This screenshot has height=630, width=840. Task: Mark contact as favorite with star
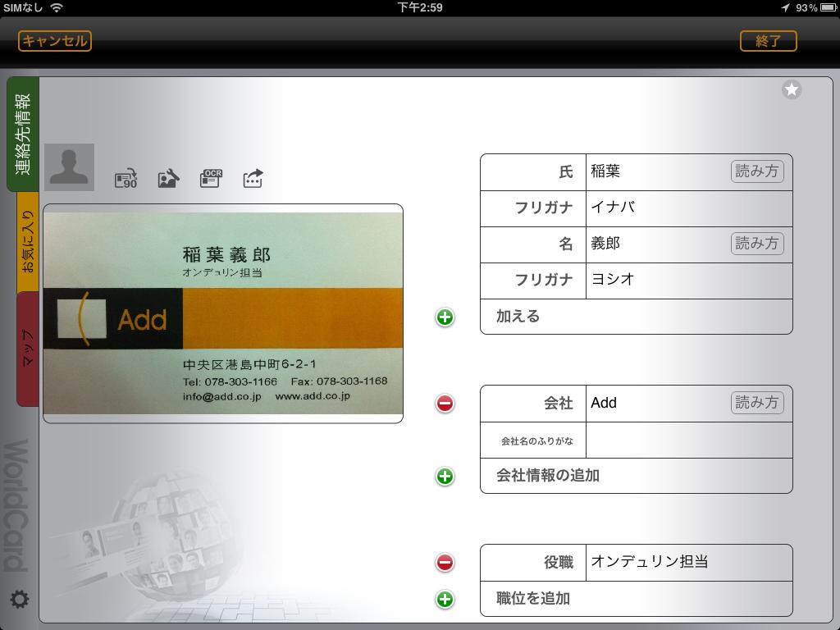[x=792, y=90]
